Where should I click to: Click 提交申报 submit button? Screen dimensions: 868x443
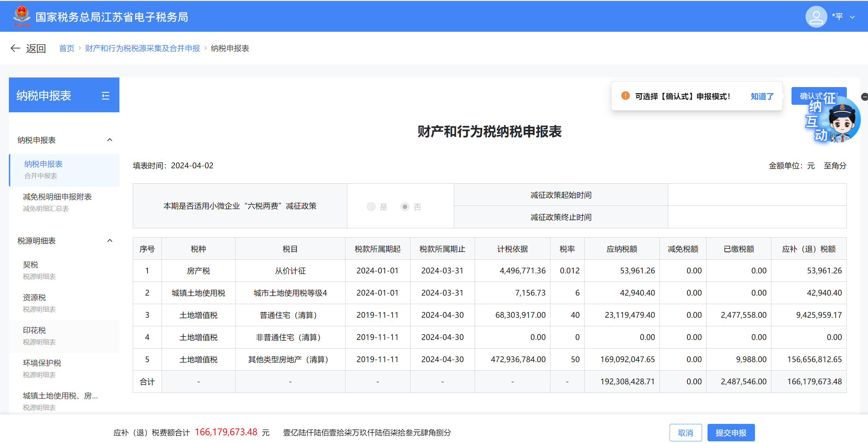[x=731, y=433]
